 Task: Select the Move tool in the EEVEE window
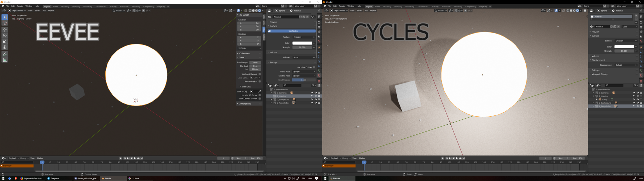tap(5, 29)
